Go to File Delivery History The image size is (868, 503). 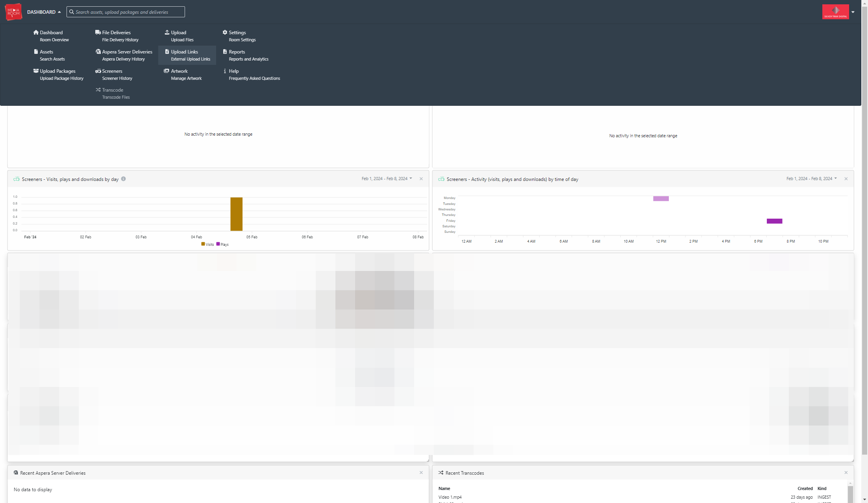[120, 40]
